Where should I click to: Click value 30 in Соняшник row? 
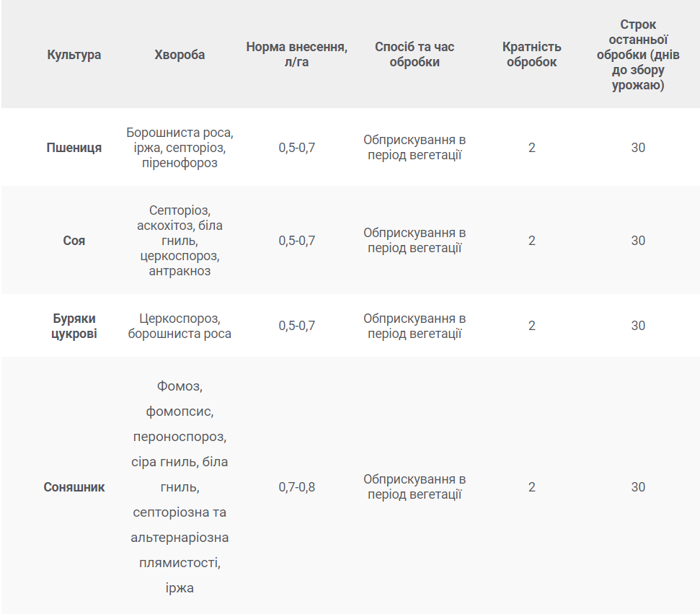(638, 487)
